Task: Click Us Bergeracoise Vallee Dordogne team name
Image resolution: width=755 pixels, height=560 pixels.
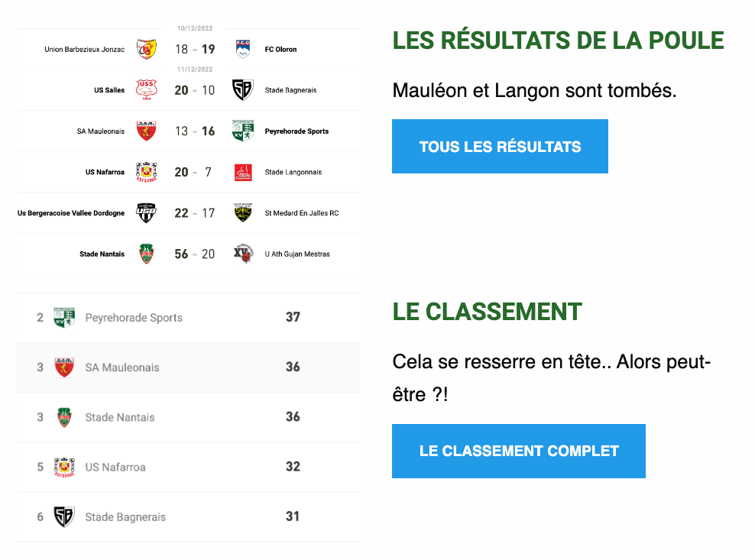Action: point(71,213)
